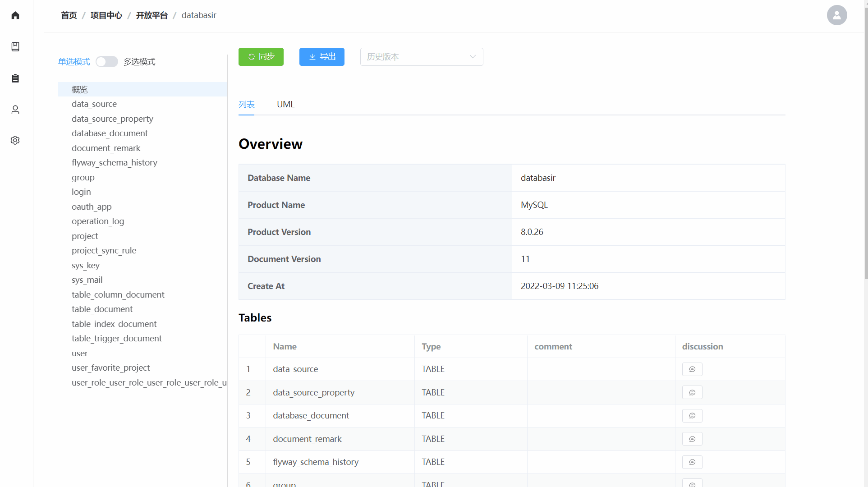Open the settings gear icon
Image resolution: width=868 pixels, height=487 pixels.
15,140
